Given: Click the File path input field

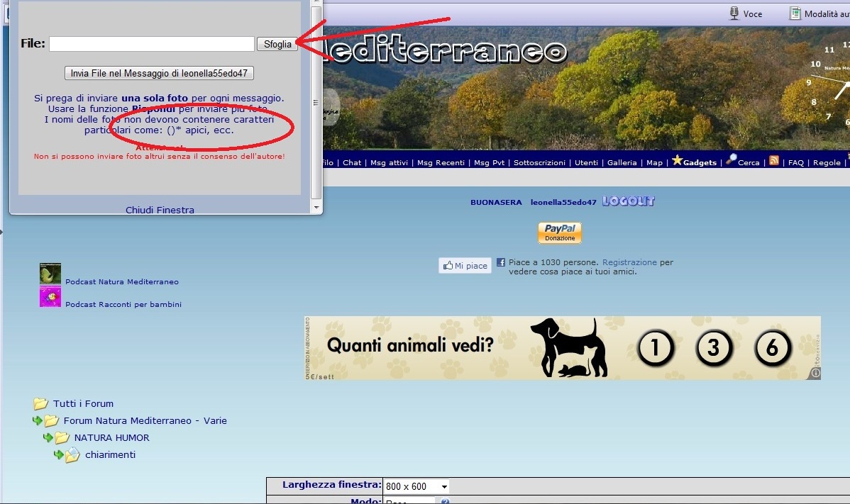Looking at the screenshot, I should pos(151,44).
